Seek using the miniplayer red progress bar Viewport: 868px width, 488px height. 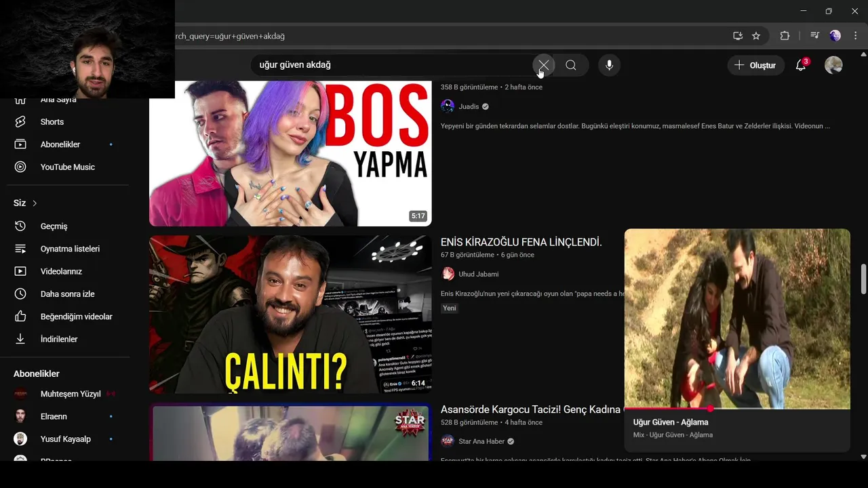click(737, 409)
